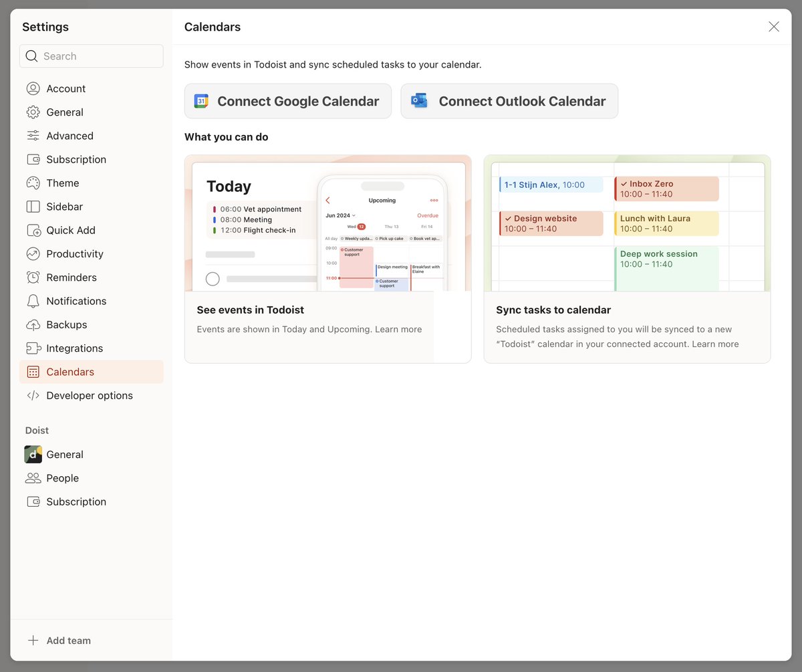The width and height of the screenshot is (802, 672).
Task: Open Reminders settings label
Action: tap(72, 277)
